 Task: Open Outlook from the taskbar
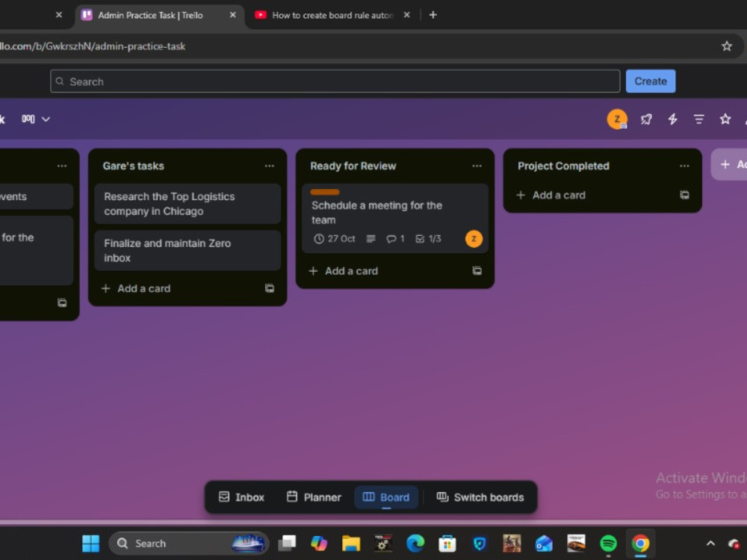(544, 544)
